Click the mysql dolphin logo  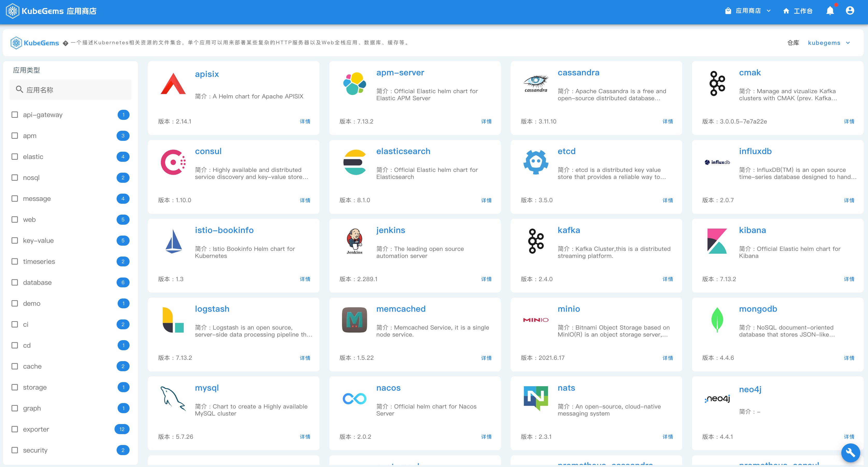(x=173, y=399)
